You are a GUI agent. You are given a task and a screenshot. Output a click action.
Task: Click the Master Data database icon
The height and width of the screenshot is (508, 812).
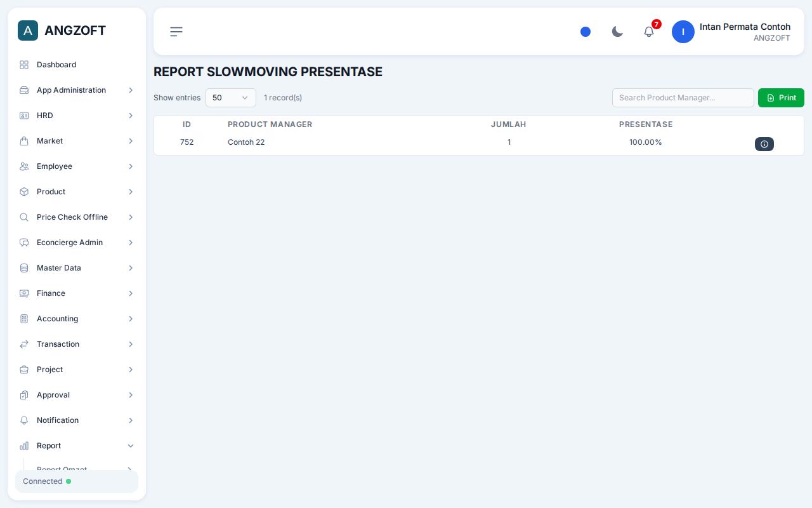point(24,268)
